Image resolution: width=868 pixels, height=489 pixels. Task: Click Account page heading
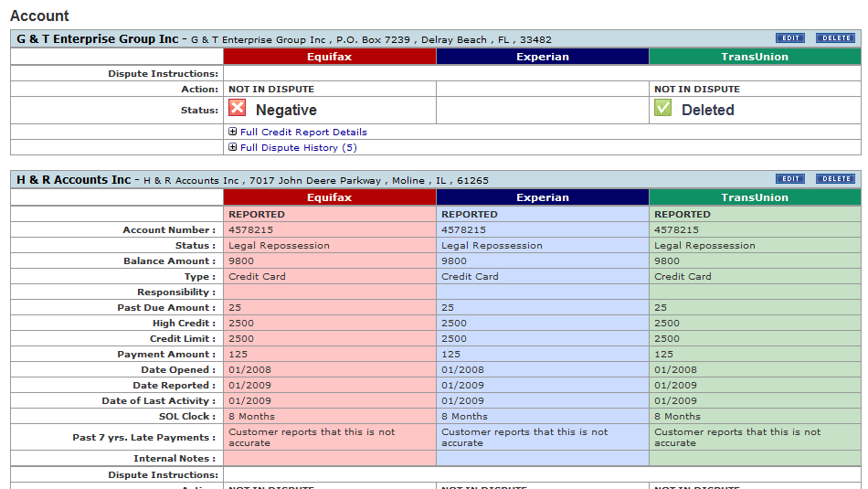39,16
